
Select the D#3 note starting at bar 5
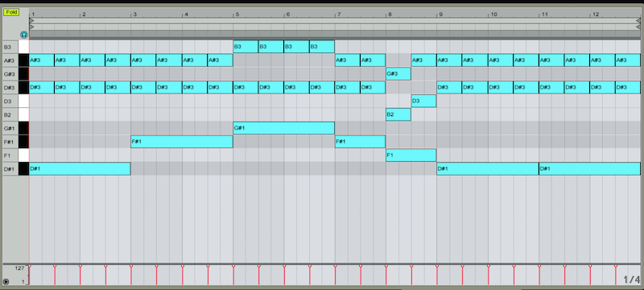[x=246, y=88]
